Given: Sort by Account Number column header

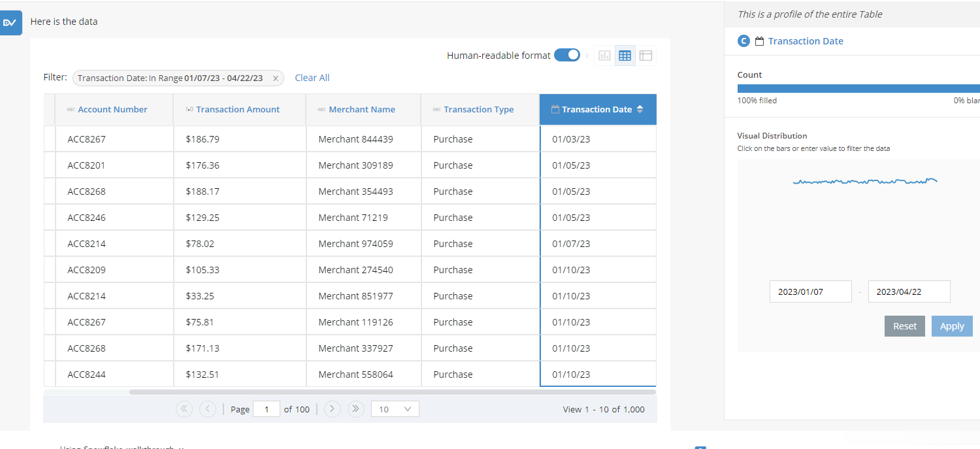Looking at the screenshot, I should (x=112, y=109).
